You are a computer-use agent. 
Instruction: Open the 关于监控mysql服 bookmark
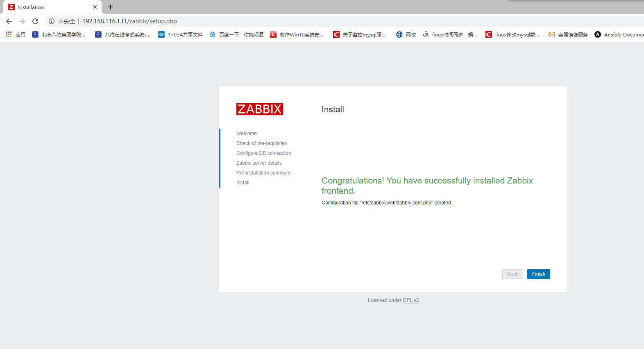pos(359,34)
